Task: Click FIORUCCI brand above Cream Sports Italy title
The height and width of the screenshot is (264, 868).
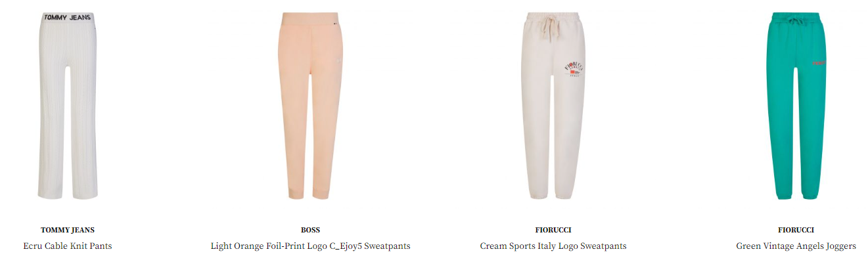Action: [x=553, y=230]
